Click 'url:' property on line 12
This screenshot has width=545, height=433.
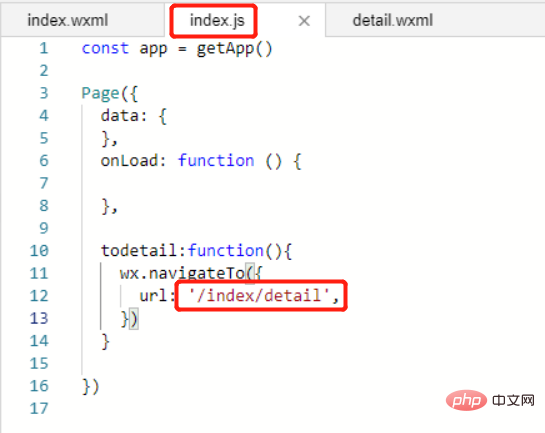click(157, 296)
